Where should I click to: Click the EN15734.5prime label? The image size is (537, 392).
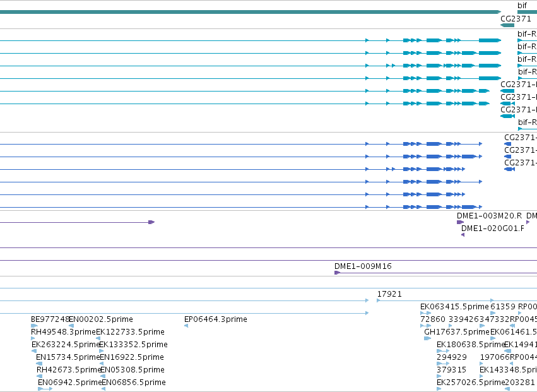tap(68, 357)
